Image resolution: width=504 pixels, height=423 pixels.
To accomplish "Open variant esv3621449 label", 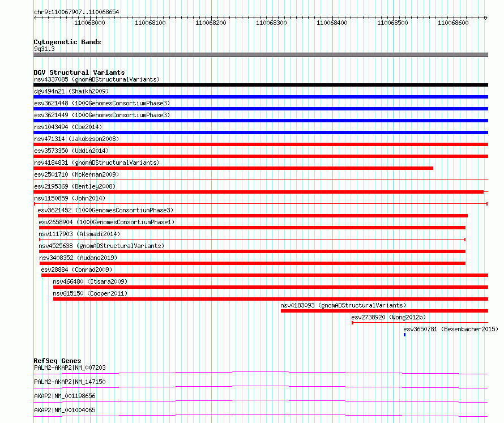I will tap(102, 115).
